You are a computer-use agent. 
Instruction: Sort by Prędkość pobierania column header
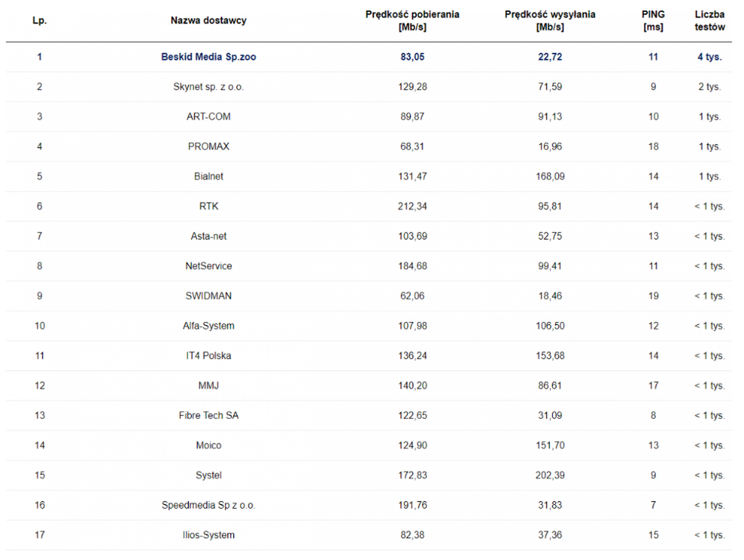[412, 20]
